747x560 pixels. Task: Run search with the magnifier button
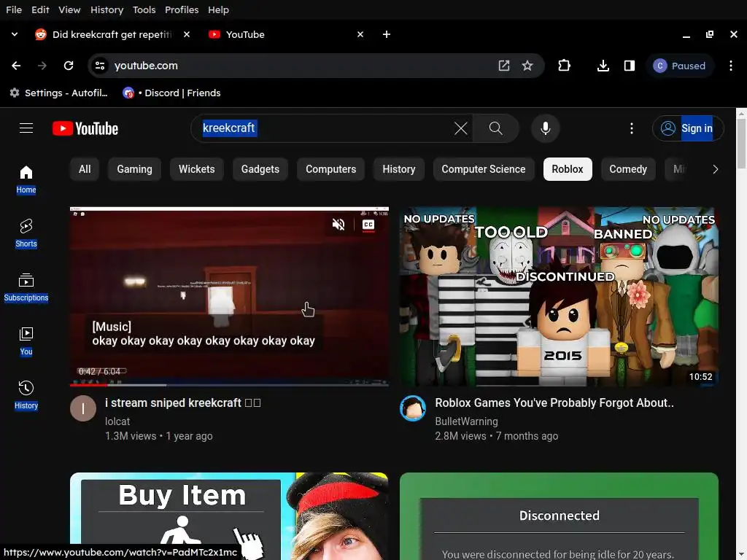point(495,128)
